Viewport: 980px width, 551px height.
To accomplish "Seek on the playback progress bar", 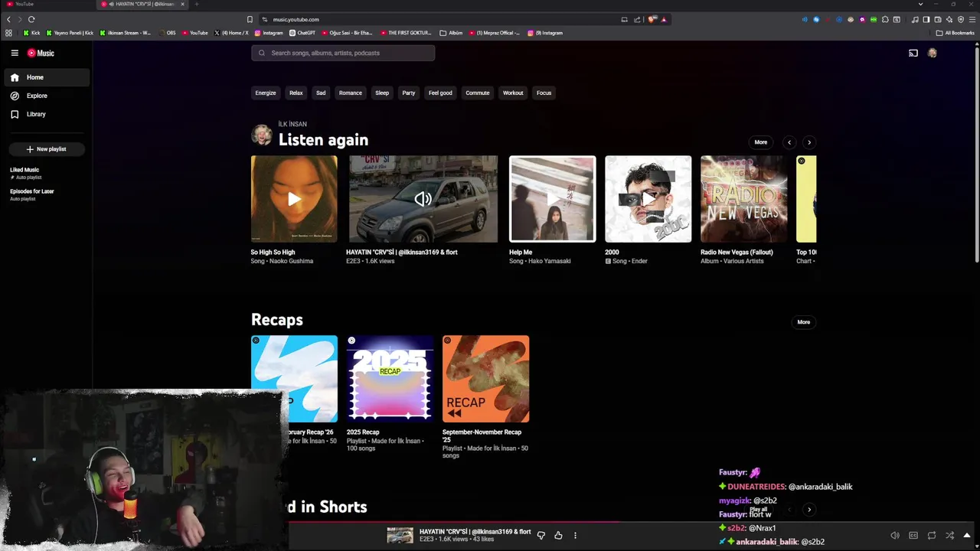I will [628, 523].
